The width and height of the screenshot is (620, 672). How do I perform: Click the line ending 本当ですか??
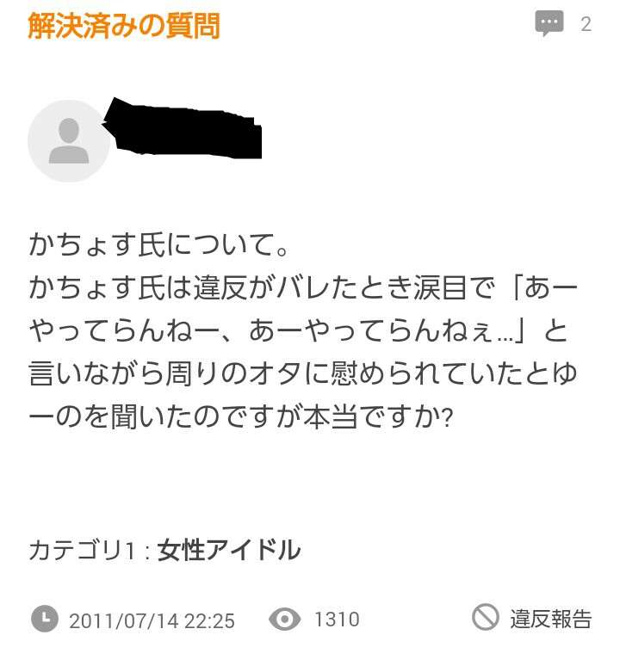(x=241, y=416)
